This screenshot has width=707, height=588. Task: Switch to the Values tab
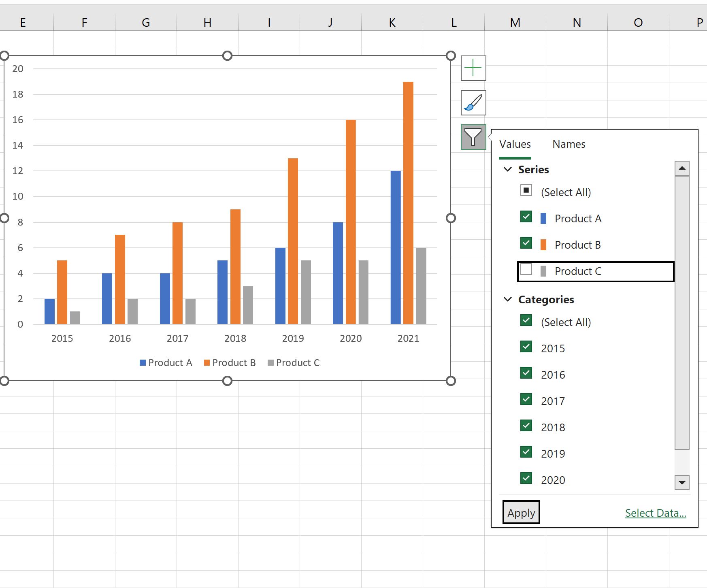[x=515, y=144]
